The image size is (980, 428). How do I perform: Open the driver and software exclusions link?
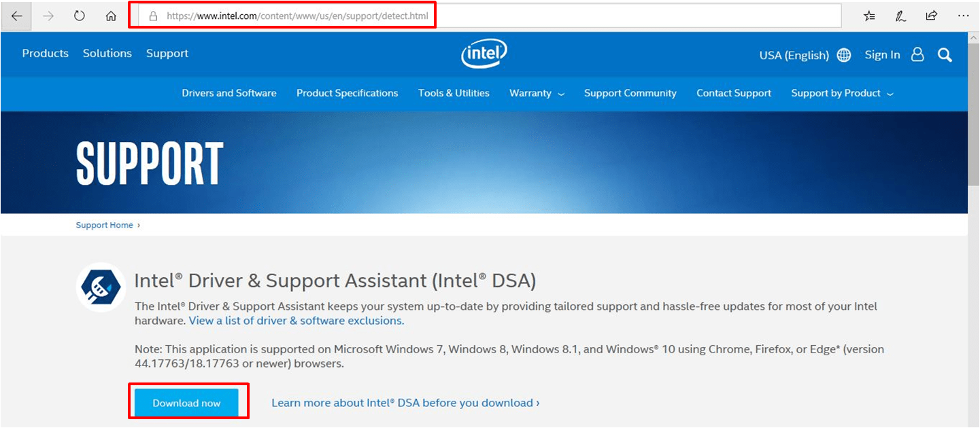click(295, 320)
